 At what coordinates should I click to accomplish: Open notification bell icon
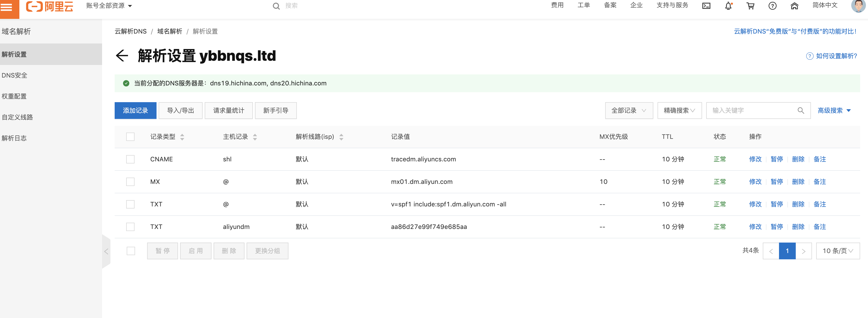tap(728, 6)
